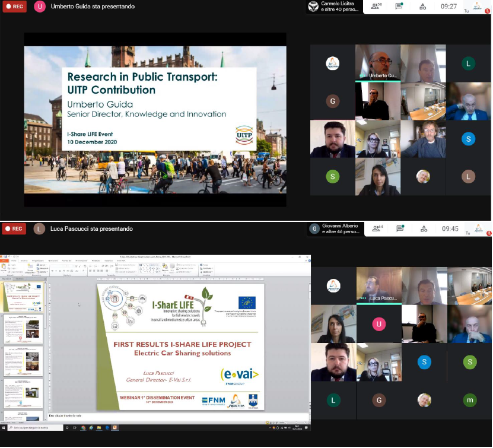Open the Windows Start menu
This screenshot has width=493, height=448.
[x=4, y=428]
